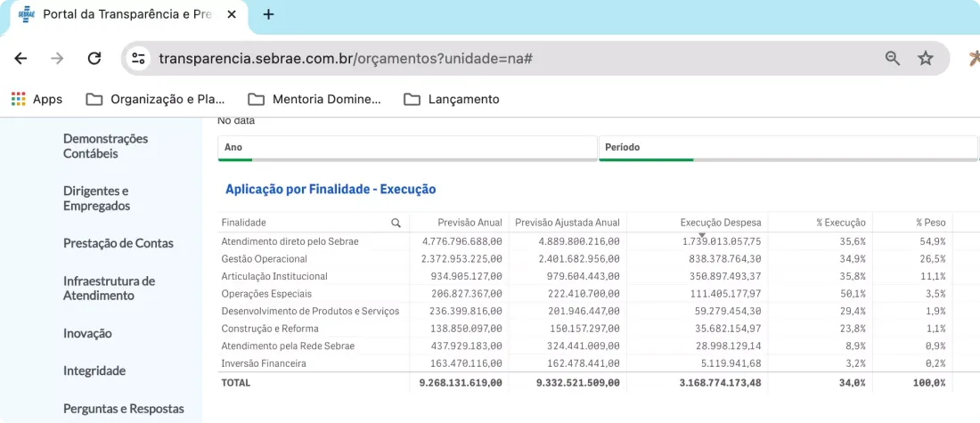Screen dimensions: 980x423
Task: Close the Portal da Transparência tab
Action: (x=232, y=15)
